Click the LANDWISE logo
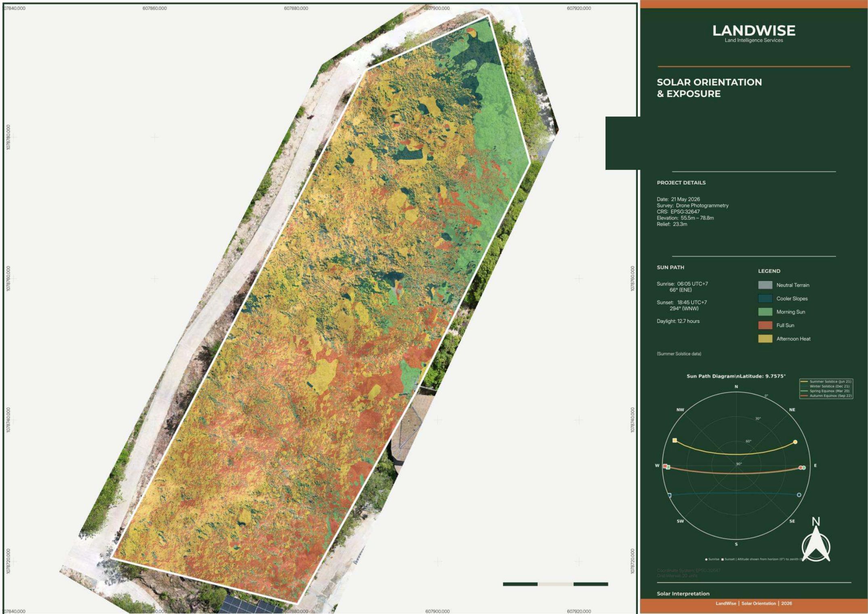The width and height of the screenshot is (868, 614). [x=754, y=33]
